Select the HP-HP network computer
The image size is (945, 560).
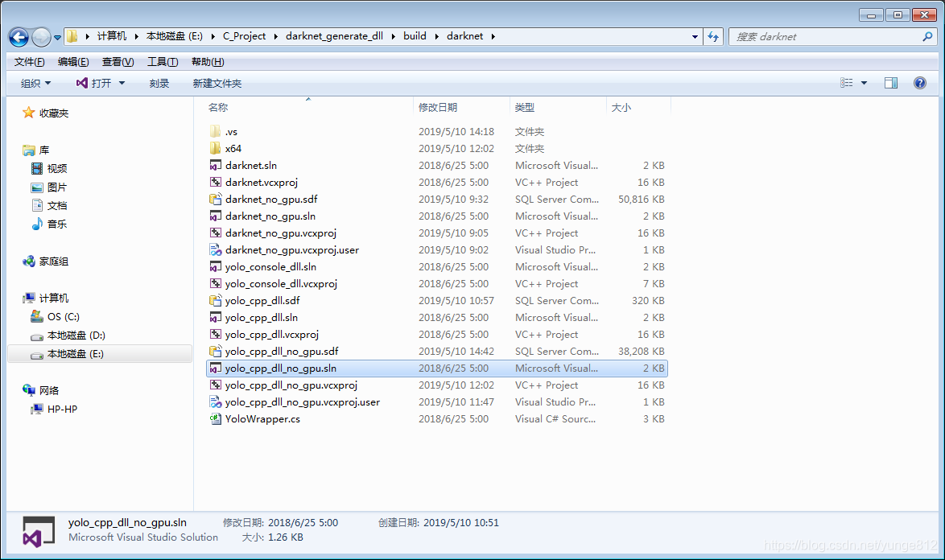click(62, 410)
